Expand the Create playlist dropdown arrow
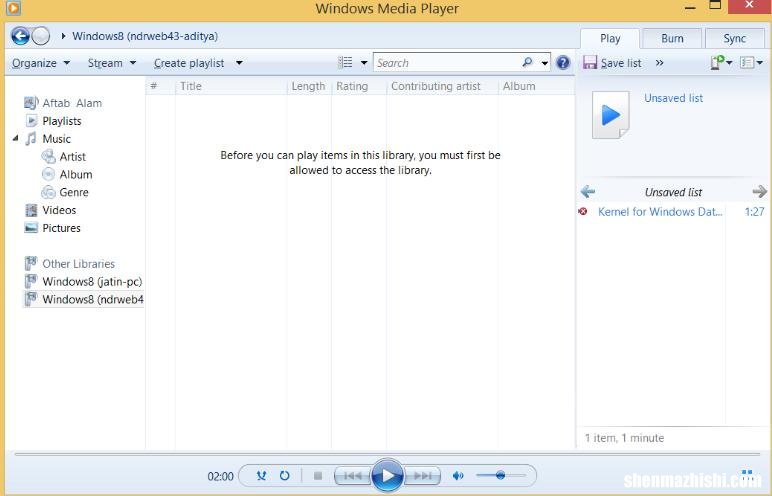The image size is (772, 496). [239, 63]
